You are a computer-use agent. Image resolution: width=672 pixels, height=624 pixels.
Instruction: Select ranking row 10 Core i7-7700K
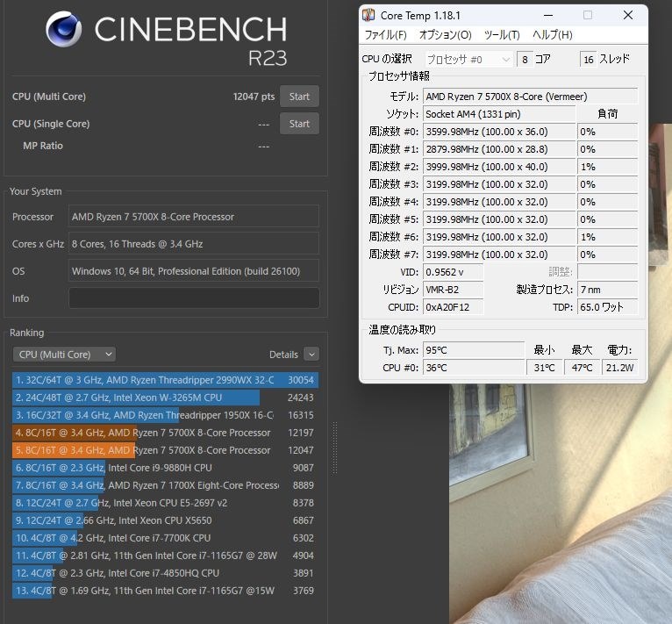tap(165, 538)
